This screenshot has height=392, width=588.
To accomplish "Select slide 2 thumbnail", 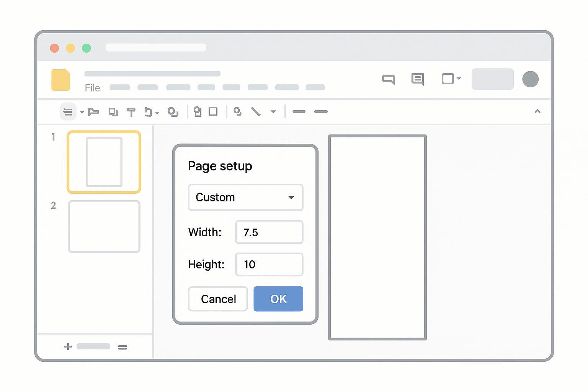I will click(x=104, y=227).
